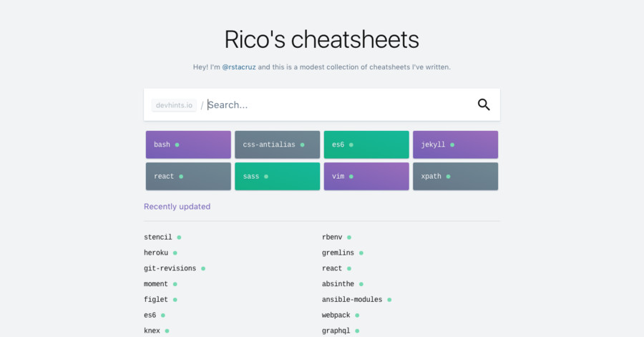Open the css-antialias cheatsheet tile
644x337 pixels.
coord(277,145)
